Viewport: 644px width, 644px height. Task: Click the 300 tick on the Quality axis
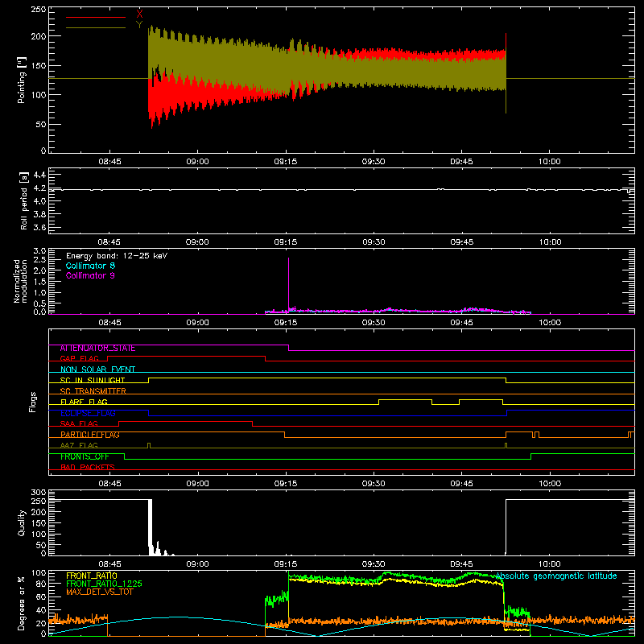pyautogui.click(x=39, y=493)
